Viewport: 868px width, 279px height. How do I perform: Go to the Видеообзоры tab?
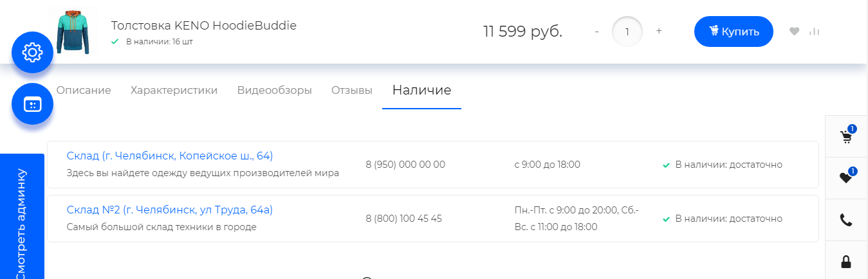274,91
